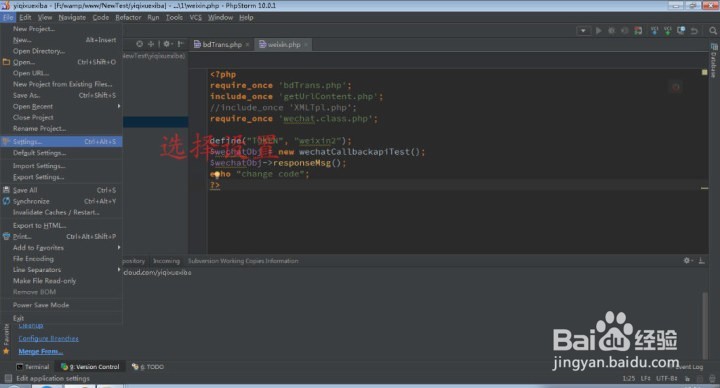Click Print... menu item

[62, 236]
